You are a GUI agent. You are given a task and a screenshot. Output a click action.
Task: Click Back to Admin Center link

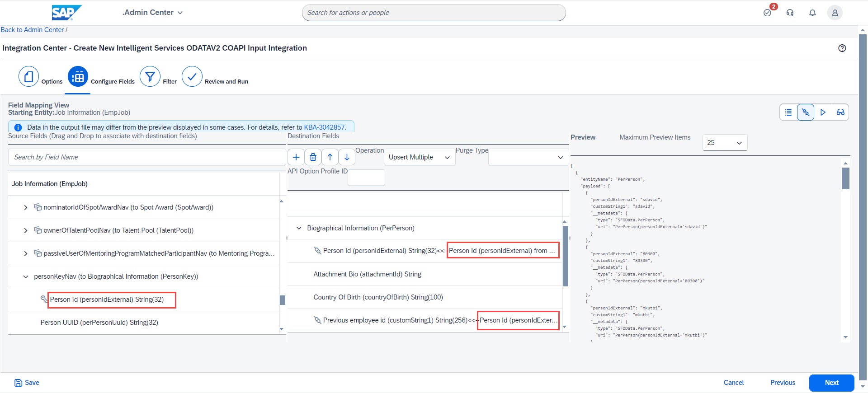point(32,30)
